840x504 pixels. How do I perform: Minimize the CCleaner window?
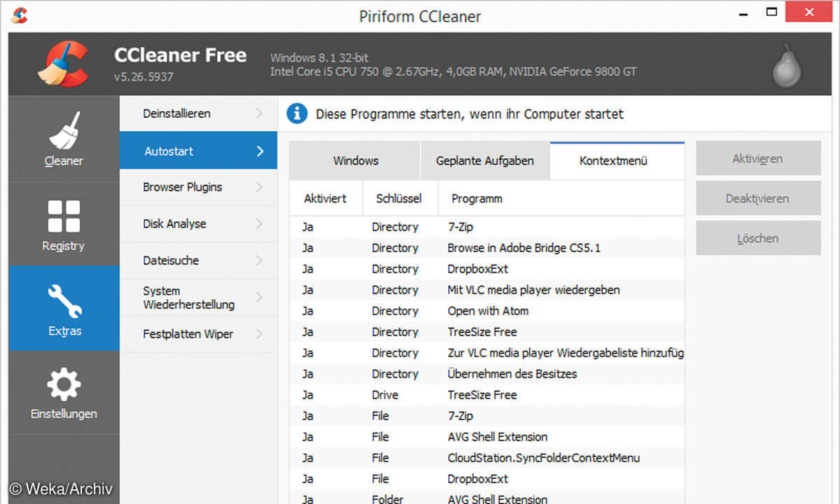click(742, 13)
